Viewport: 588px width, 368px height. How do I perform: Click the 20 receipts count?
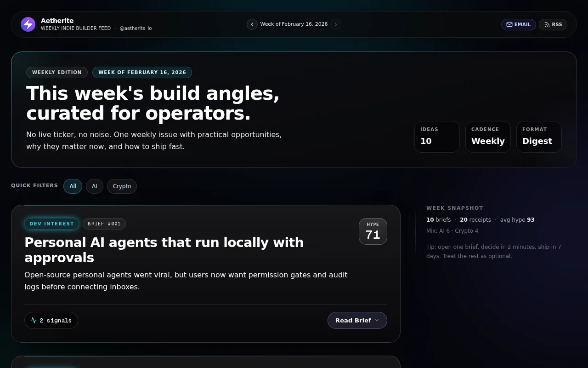(475, 220)
